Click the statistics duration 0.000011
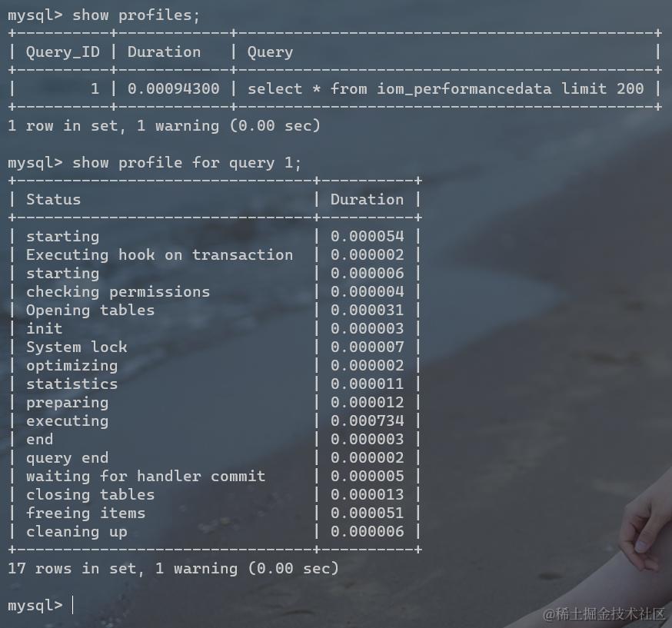Image resolution: width=672 pixels, height=628 pixels. coord(367,384)
